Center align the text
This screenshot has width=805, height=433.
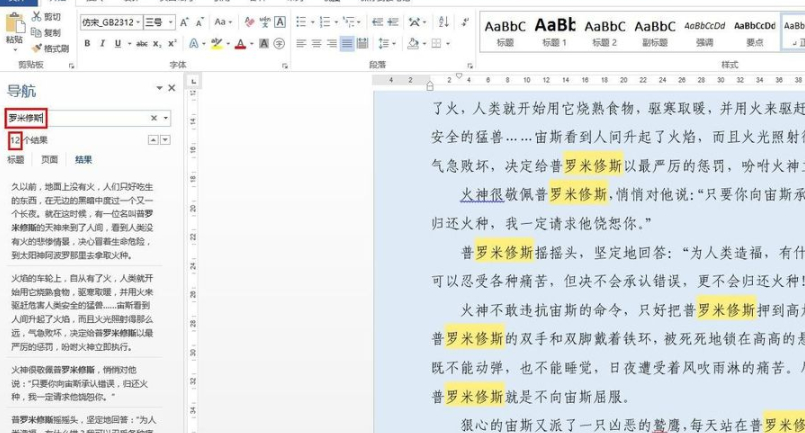pos(316,44)
